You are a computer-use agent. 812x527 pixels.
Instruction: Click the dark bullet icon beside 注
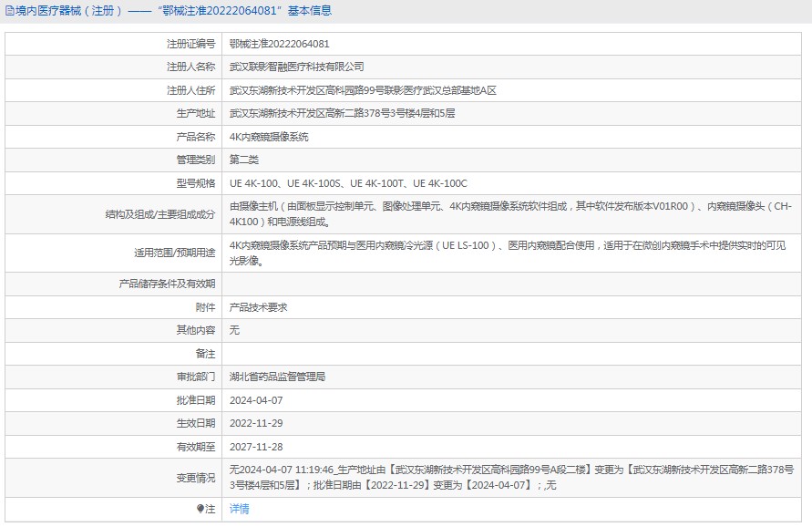pos(200,509)
